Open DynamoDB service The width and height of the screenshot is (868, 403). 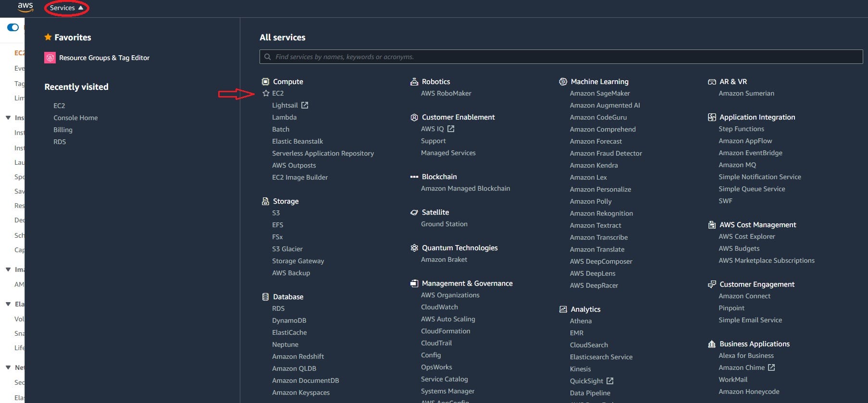coord(289,320)
